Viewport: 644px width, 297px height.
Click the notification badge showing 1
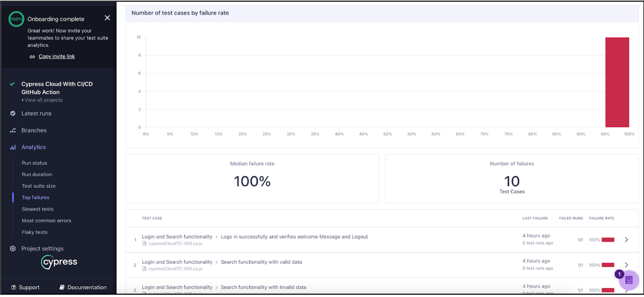(x=619, y=274)
